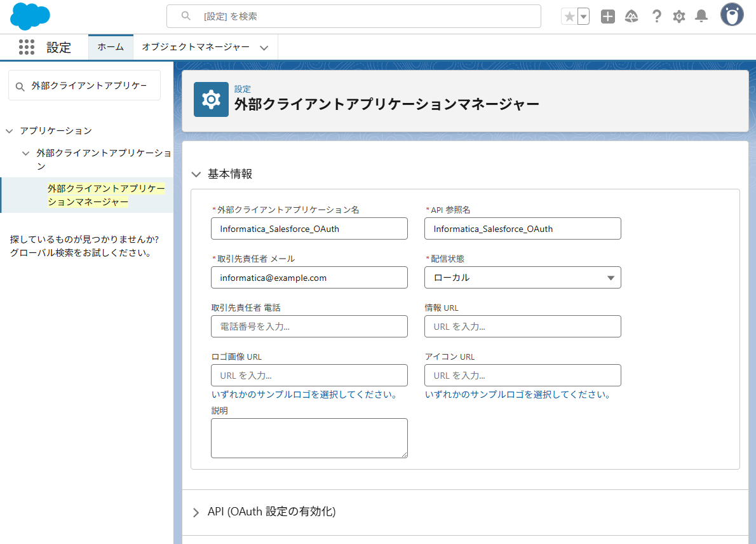Click the 外部クライアントアプリケーション名 field
This screenshot has height=544, width=756.
(x=309, y=229)
